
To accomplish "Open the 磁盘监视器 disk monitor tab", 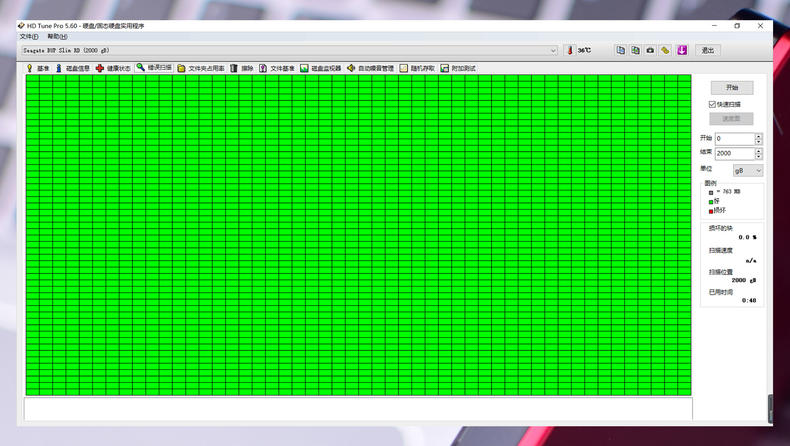I will pos(320,68).
